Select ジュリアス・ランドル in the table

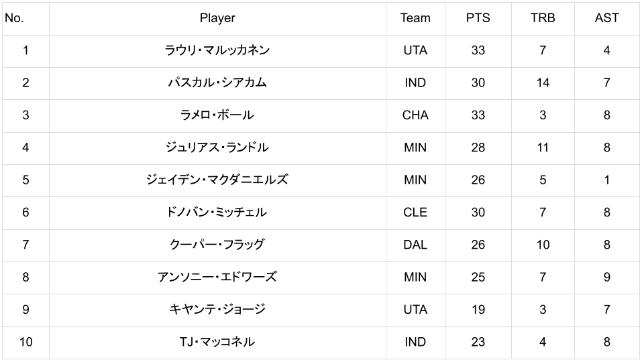(x=217, y=147)
